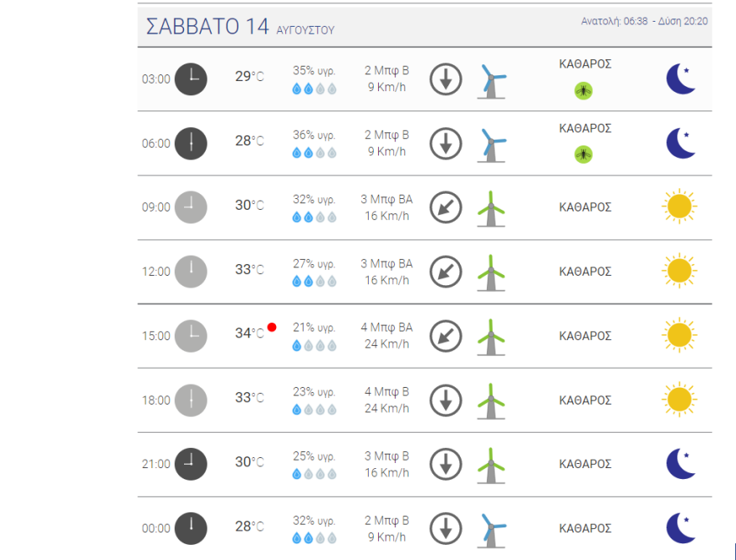Click the 21:00 time label

click(156, 465)
